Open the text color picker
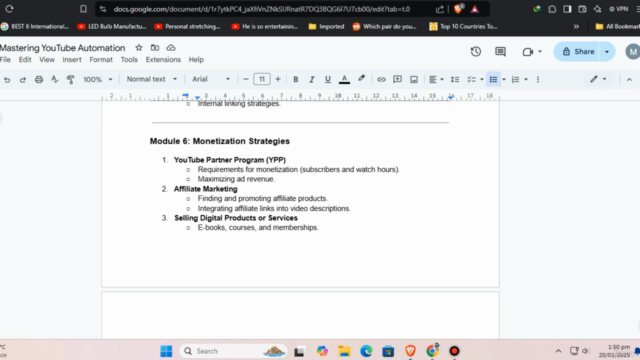Screen dimensions: 640x360 tap(344, 80)
